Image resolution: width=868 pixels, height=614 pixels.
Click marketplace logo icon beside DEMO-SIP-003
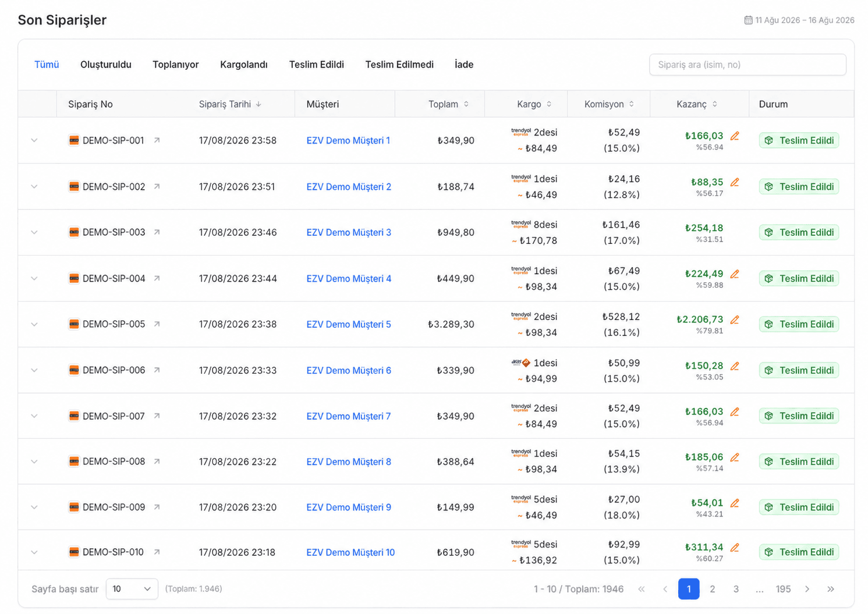pyautogui.click(x=74, y=232)
